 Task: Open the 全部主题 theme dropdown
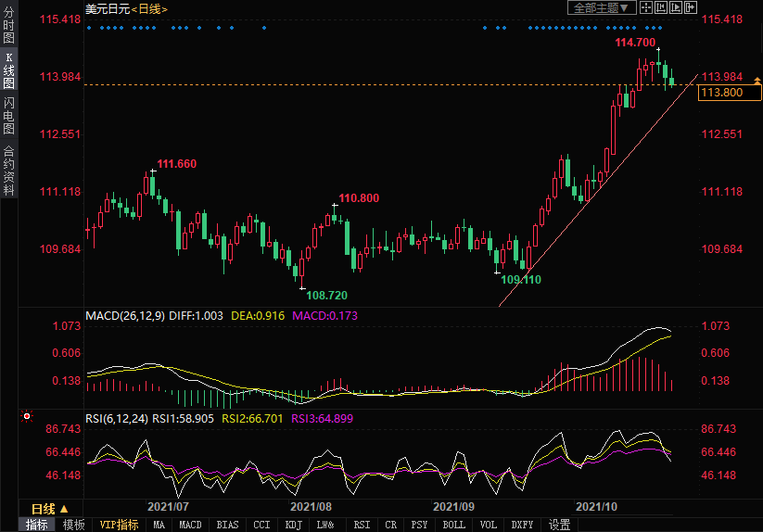(602, 7)
